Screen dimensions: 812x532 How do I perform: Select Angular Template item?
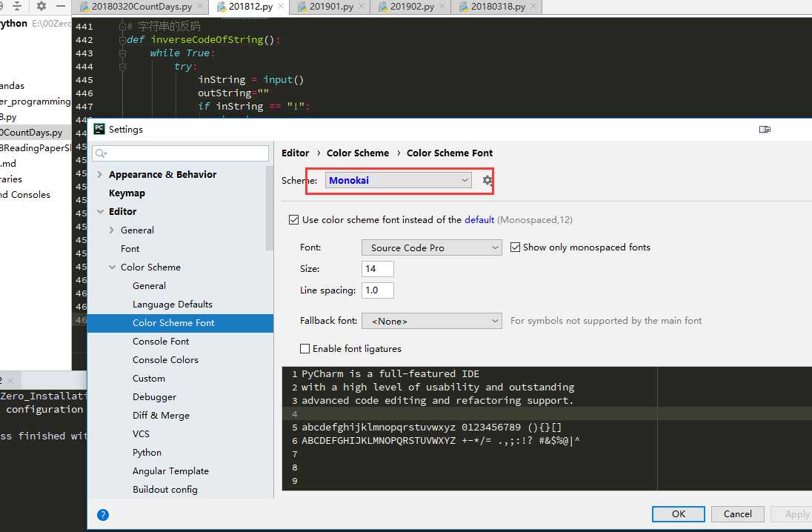click(170, 471)
